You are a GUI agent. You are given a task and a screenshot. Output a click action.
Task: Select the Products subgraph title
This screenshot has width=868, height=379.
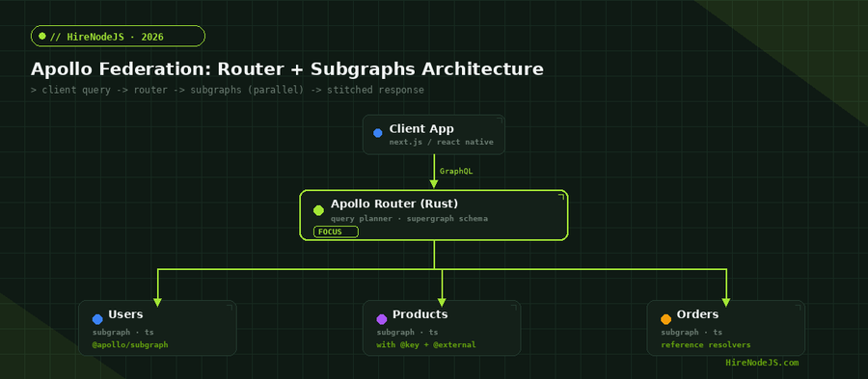(420, 314)
